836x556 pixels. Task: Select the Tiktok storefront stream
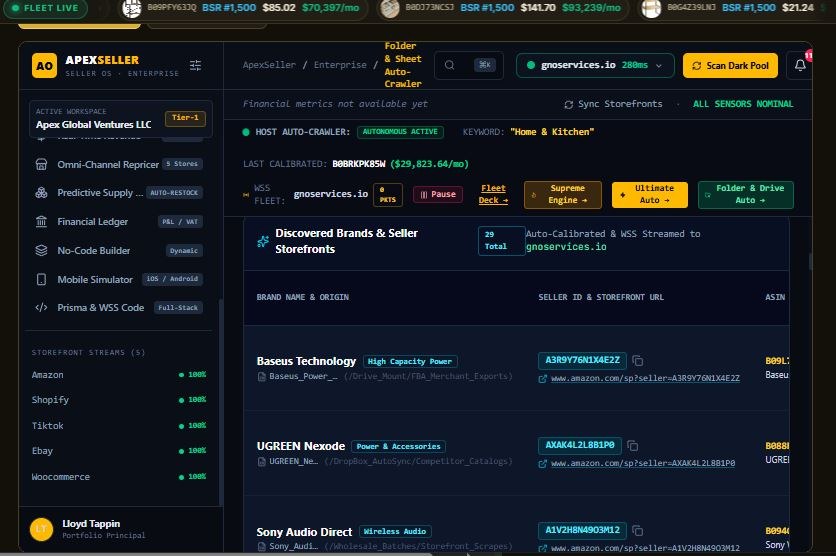[119, 425]
